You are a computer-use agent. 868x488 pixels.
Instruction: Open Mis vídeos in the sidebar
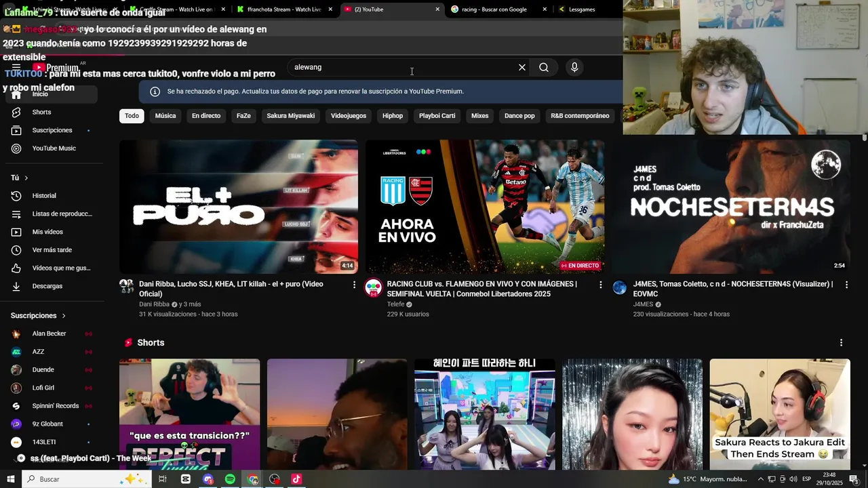(x=52, y=232)
